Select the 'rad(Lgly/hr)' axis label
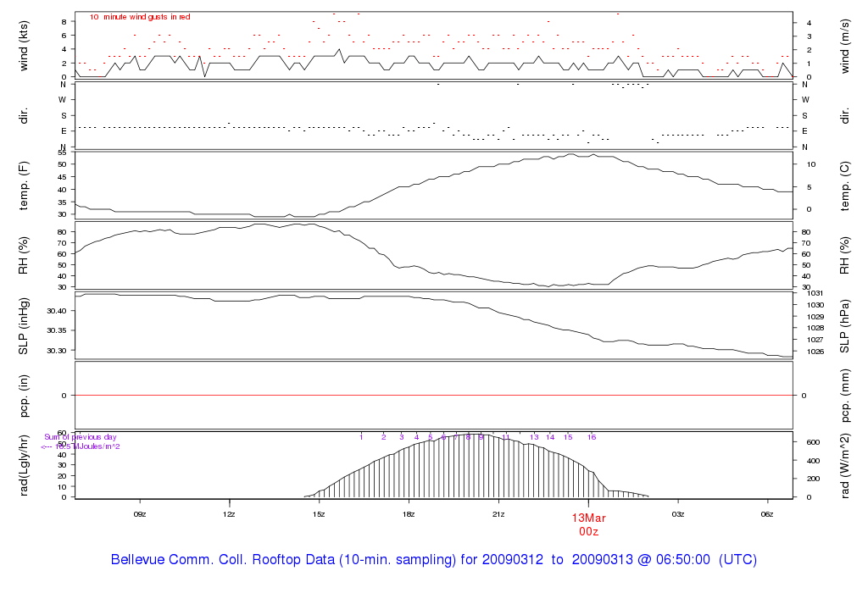Image resolution: width=868 pixels, height=593 pixels. (x=24, y=465)
